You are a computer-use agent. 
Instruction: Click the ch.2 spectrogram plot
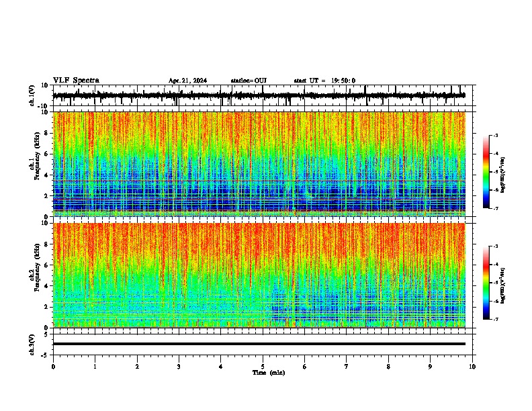pos(259,275)
